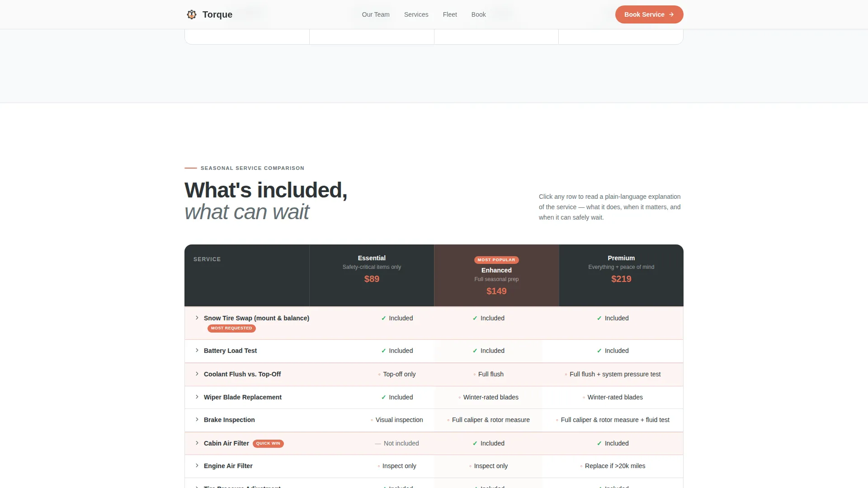The height and width of the screenshot is (488, 868).
Task: Click the $149 Enhanced price
Action: [496, 291]
